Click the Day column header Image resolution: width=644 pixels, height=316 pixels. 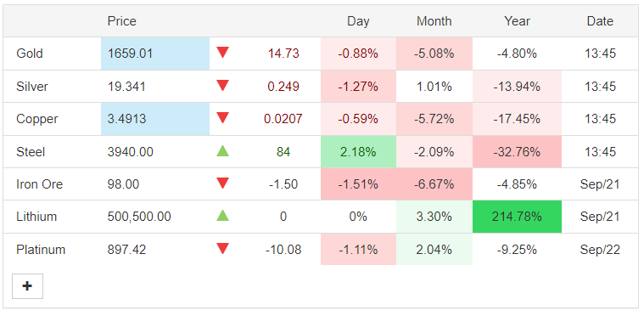tap(358, 21)
